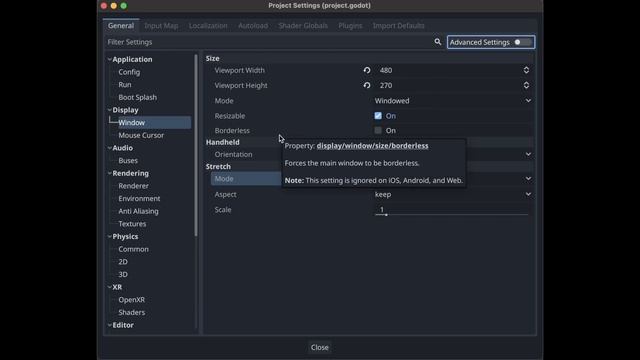
Task: Switch to the General tab
Action: 121,26
